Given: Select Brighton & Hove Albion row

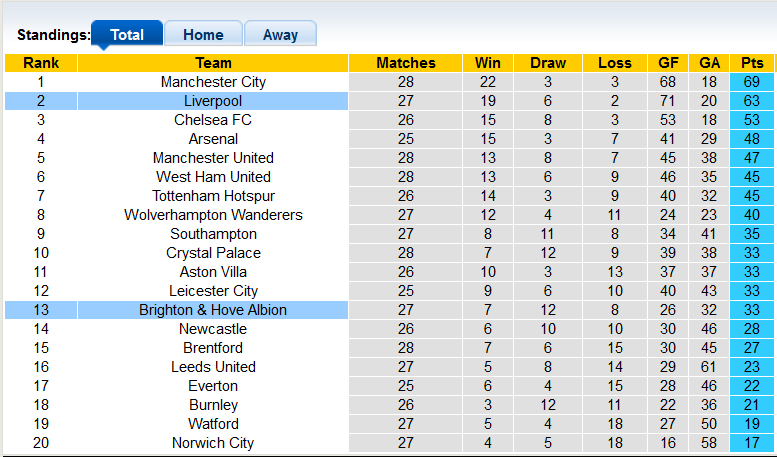Looking at the screenshot, I should (213, 310).
